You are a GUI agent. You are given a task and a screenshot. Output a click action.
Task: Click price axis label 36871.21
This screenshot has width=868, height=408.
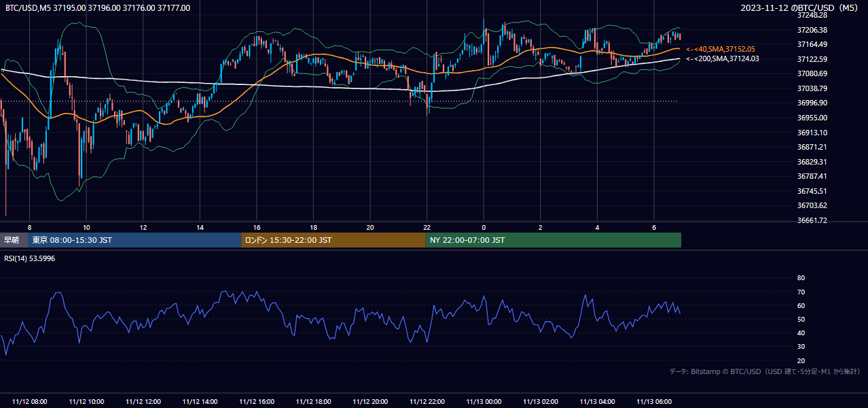tap(812, 147)
